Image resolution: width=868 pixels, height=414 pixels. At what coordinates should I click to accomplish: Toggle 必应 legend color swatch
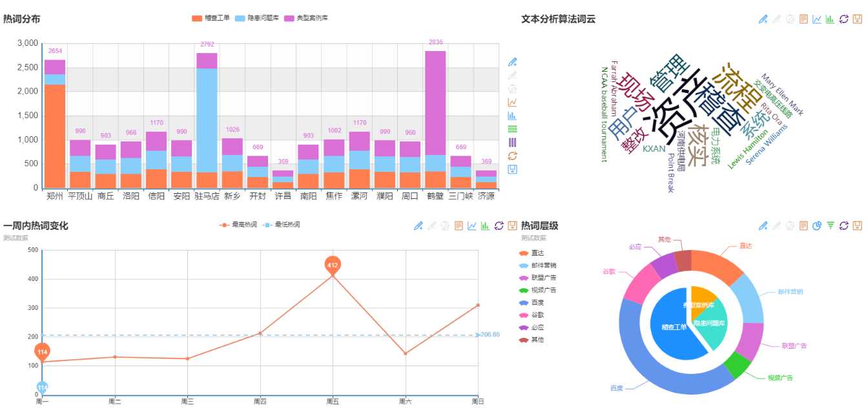tap(523, 327)
